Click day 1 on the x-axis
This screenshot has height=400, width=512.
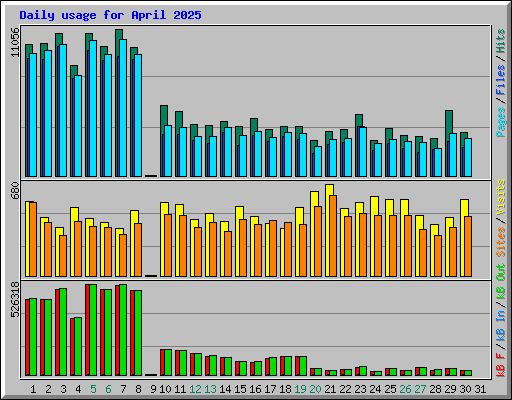[x=33, y=389]
